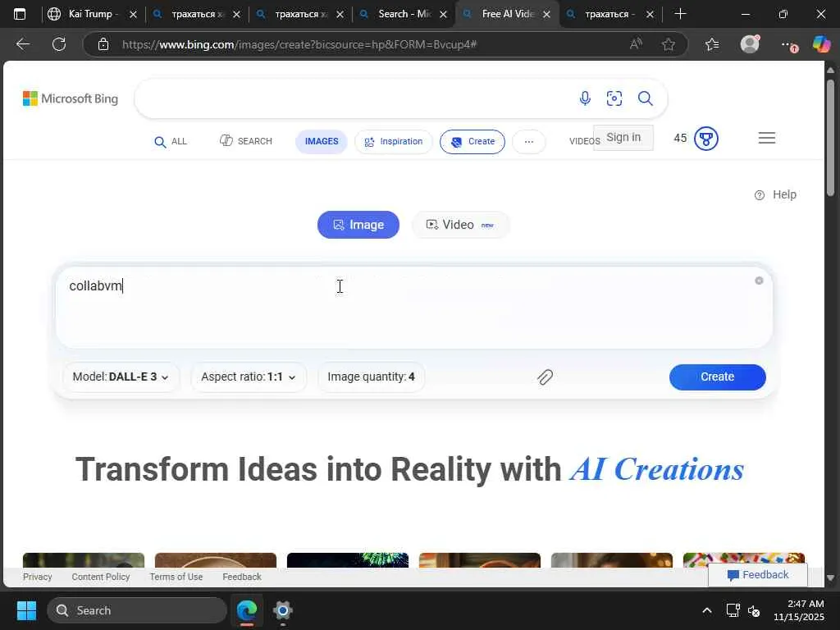Click the Sign in button

click(623, 137)
